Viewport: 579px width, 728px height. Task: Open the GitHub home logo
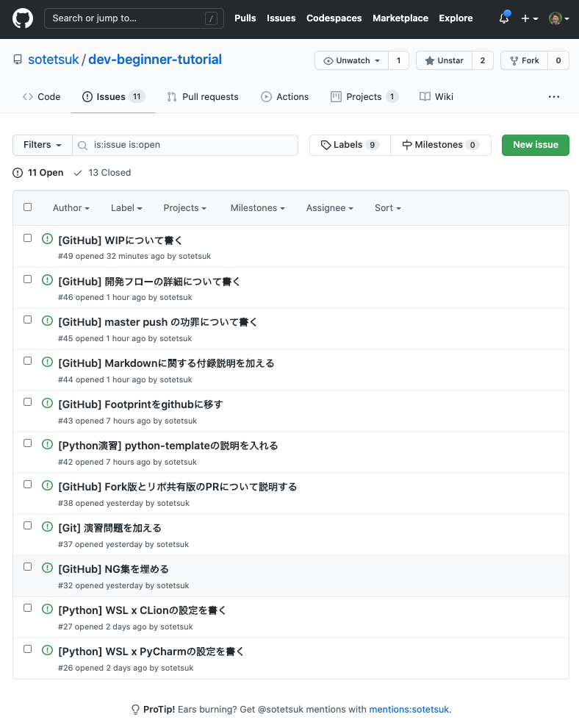tap(22, 18)
